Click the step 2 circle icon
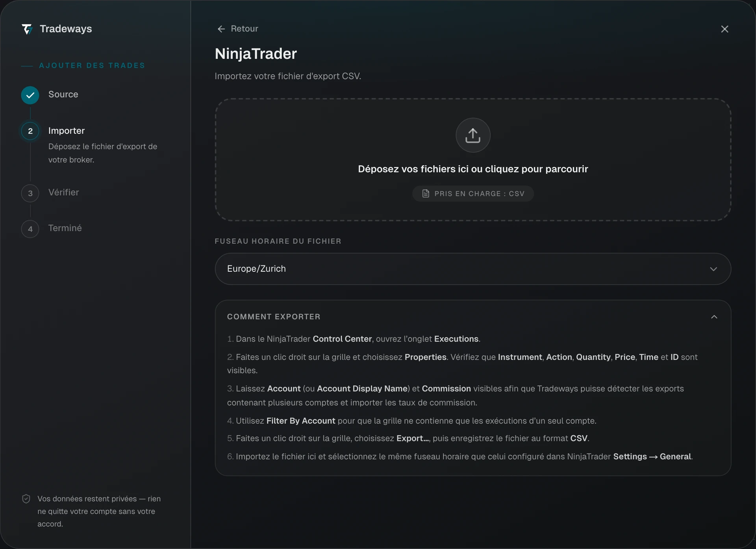The image size is (756, 549). [x=30, y=131]
